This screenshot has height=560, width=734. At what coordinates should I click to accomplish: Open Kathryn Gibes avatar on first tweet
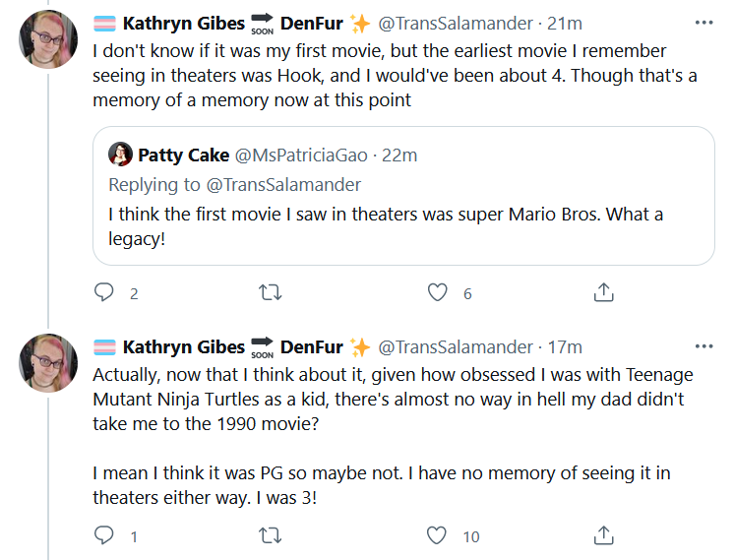(x=48, y=39)
